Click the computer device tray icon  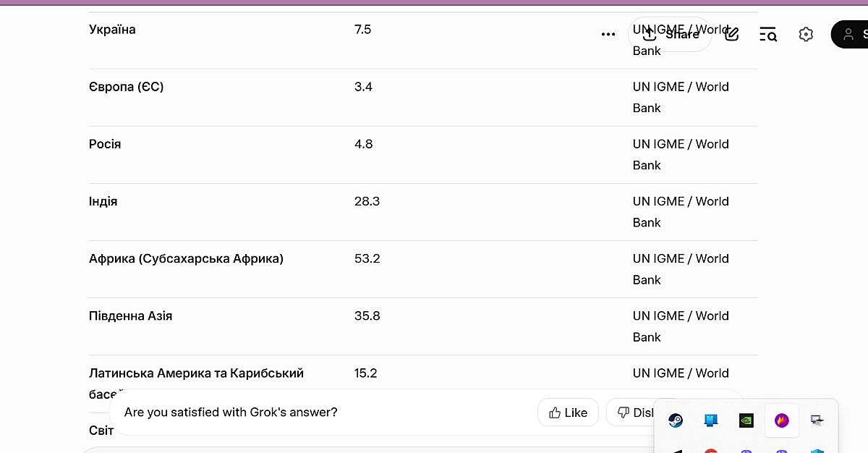(x=817, y=420)
